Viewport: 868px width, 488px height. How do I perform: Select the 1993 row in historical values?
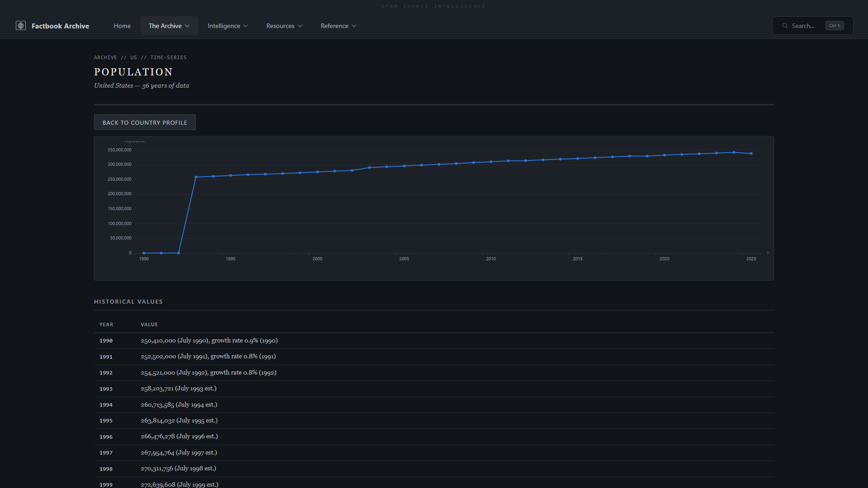click(x=179, y=389)
